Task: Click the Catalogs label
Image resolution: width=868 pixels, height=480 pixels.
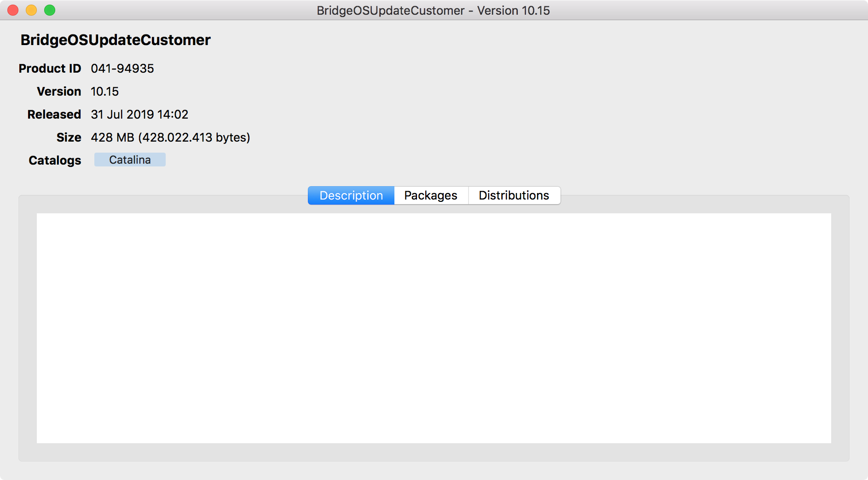Action: 55,160
